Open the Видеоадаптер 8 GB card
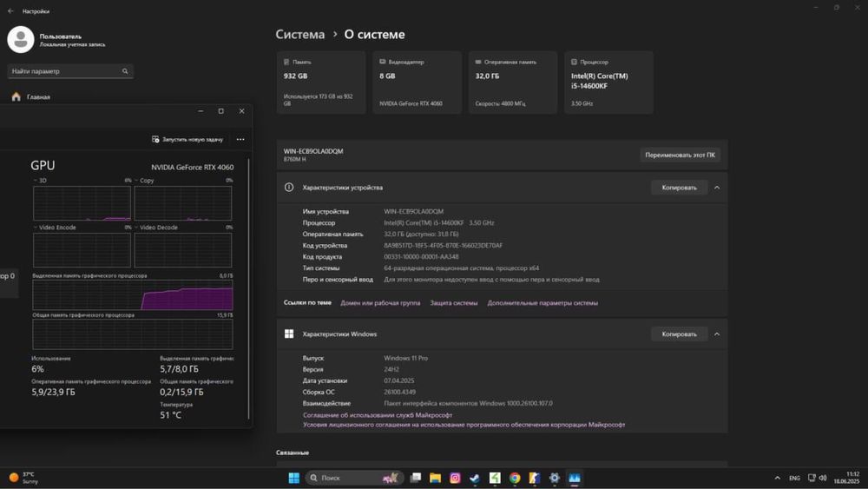Screen dimensions: 868x489 click(417, 83)
